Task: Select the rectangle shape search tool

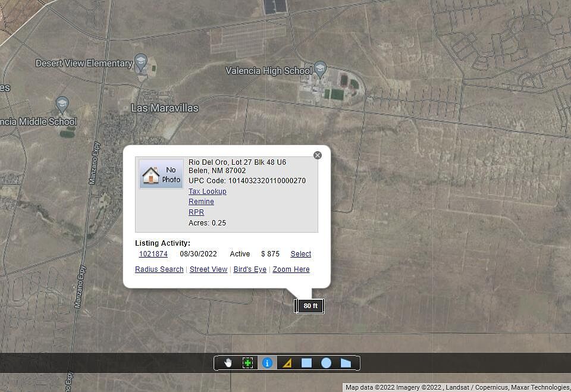Action: [307, 363]
